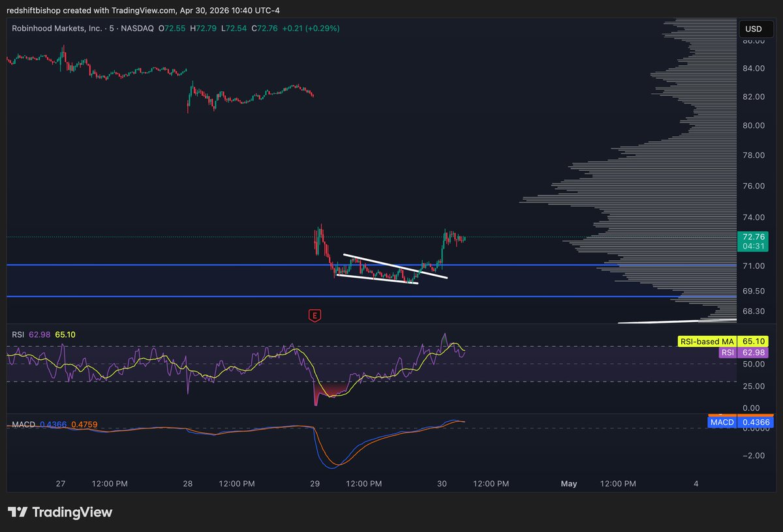This screenshot has height=532, width=783.
Task: Click the MACD indicator legend label
Action: pos(23,424)
